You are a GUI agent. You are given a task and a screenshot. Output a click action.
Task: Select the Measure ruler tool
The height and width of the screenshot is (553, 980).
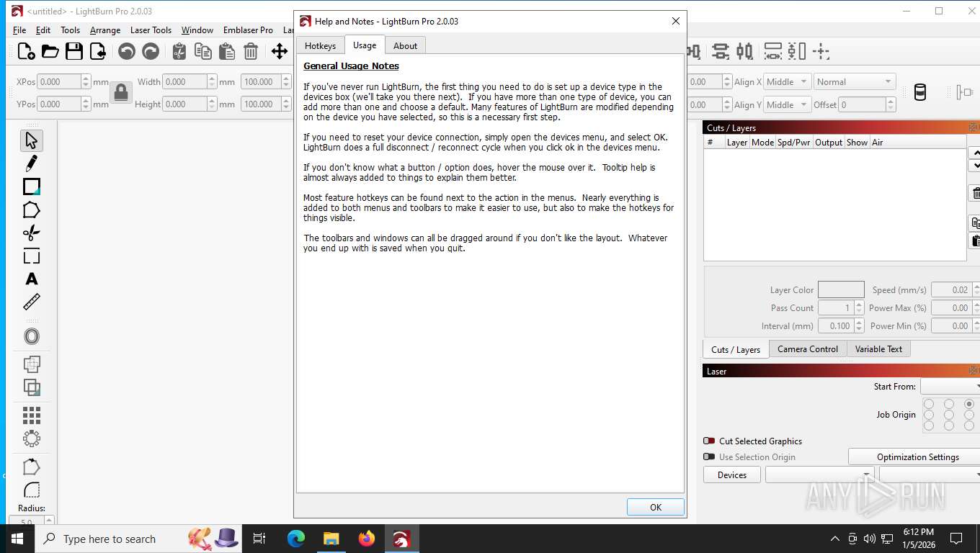31,302
